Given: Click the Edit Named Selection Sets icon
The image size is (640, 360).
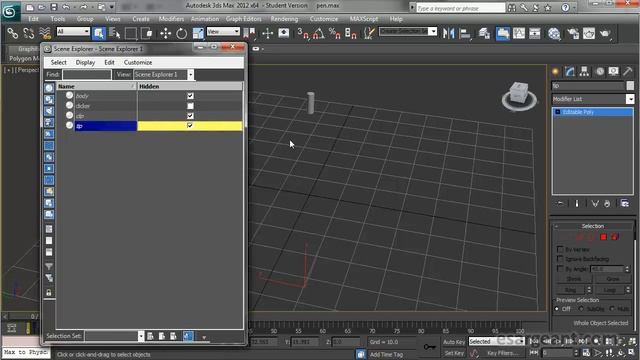Looking at the screenshot, I should [369, 33].
